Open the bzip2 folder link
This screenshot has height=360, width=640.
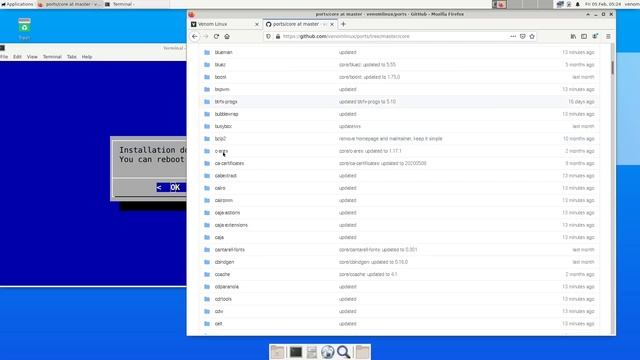(x=220, y=139)
